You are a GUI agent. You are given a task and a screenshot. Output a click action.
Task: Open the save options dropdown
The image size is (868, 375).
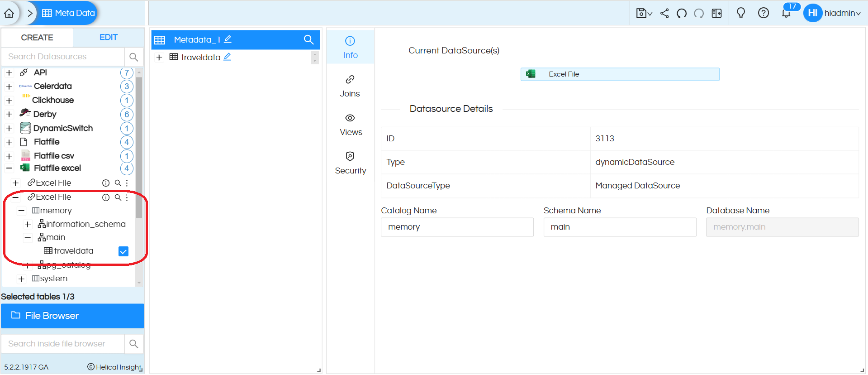(x=644, y=13)
